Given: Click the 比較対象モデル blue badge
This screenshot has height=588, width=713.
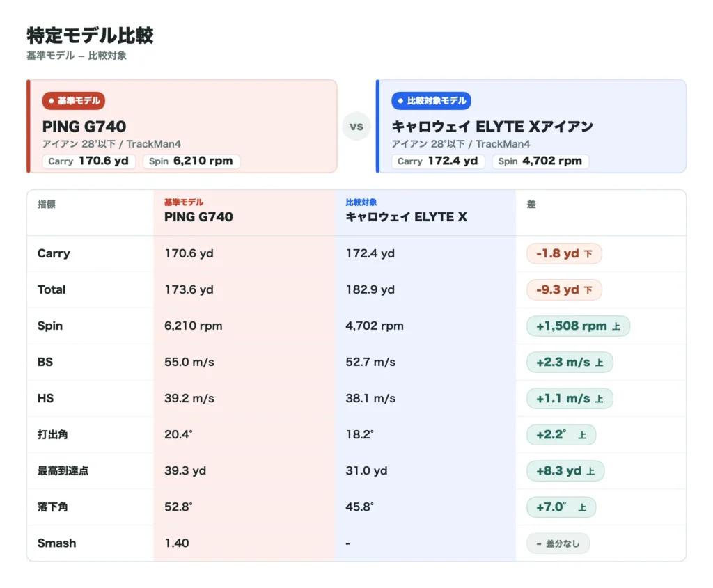Looking at the screenshot, I should point(431,101).
